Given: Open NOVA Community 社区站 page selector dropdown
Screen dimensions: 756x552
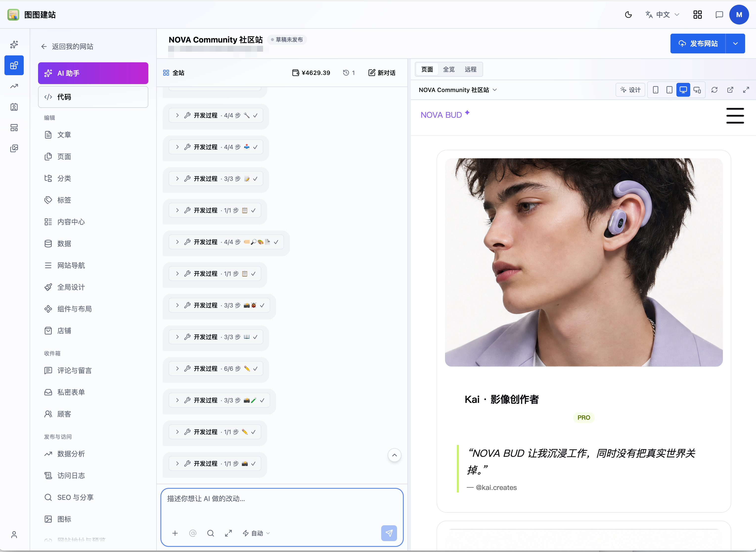Looking at the screenshot, I should [x=458, y=90].
